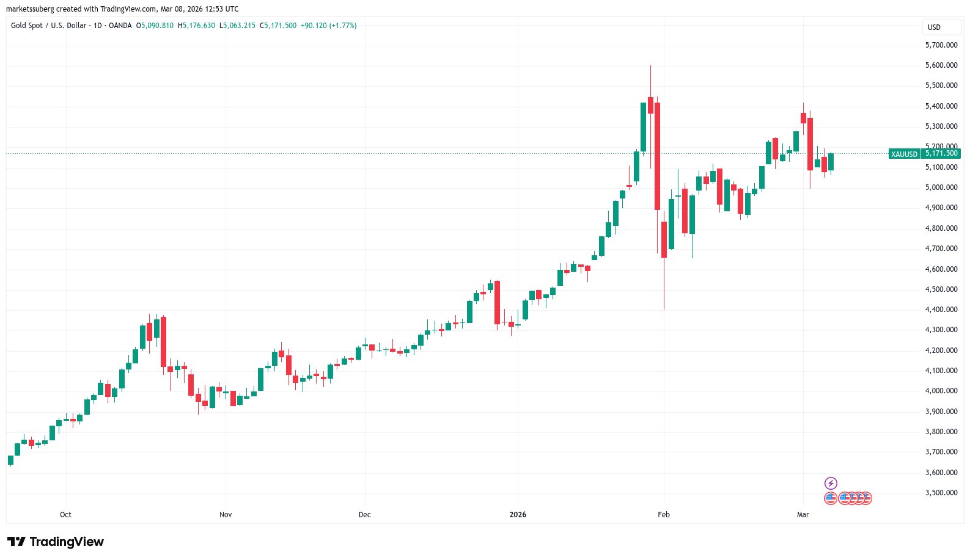Image resolution: width=970 pixels, height=560 pixels.
Task: Click the 5,600.000 price scale label
Action: pos(941,65)
